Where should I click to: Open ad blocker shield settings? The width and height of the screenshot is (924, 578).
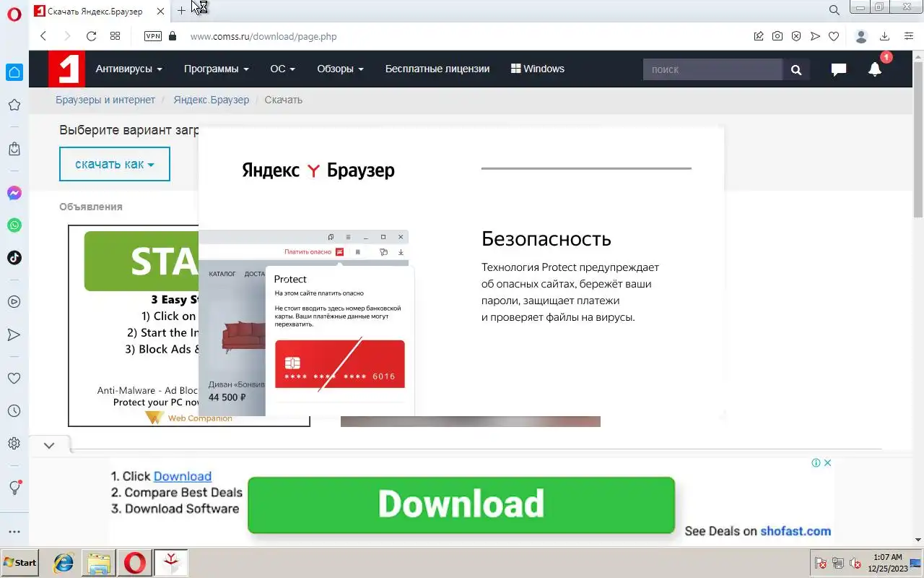[796, 36]
